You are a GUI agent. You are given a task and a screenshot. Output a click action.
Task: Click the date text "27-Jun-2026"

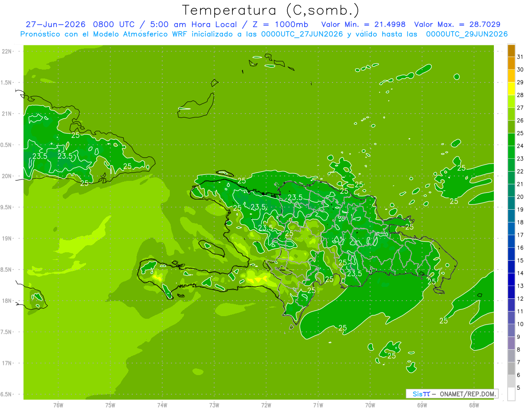click(55, 24)
